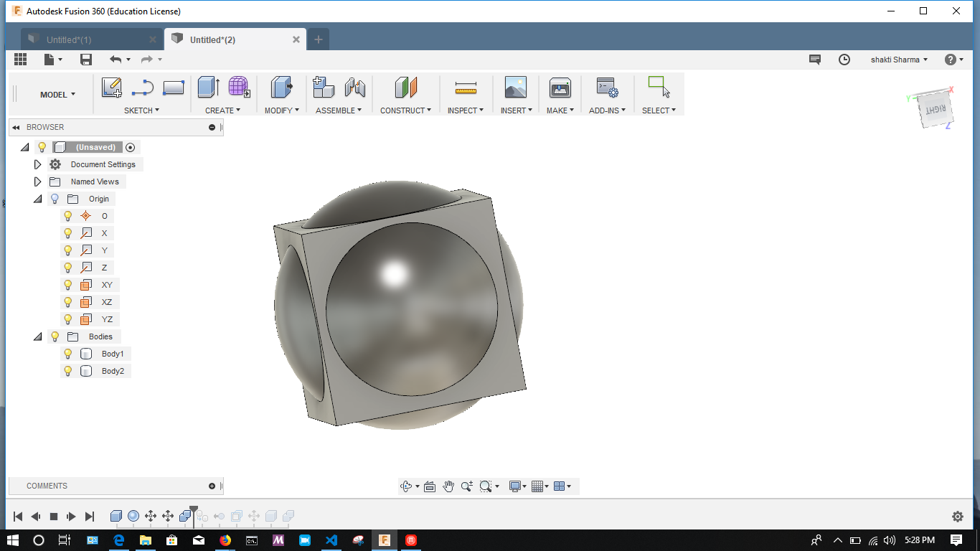The image size is (980, 551).
Task: Click the Undo arrow
Action: 116,60
